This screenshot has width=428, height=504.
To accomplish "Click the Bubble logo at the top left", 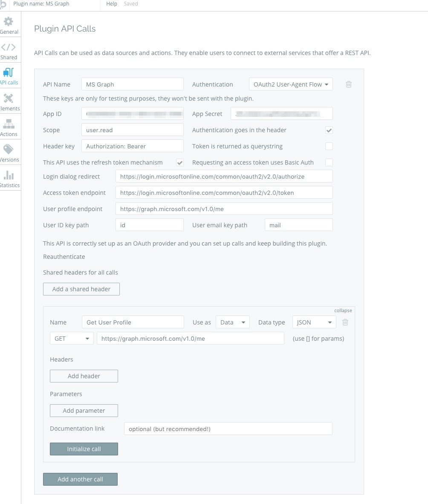I will click(3, 5).
